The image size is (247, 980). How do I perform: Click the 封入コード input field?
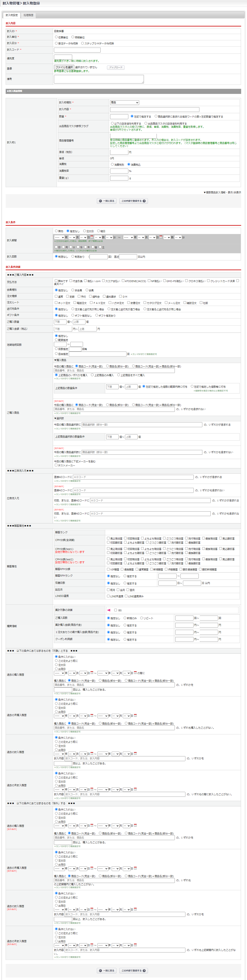(x=77, y=50)
